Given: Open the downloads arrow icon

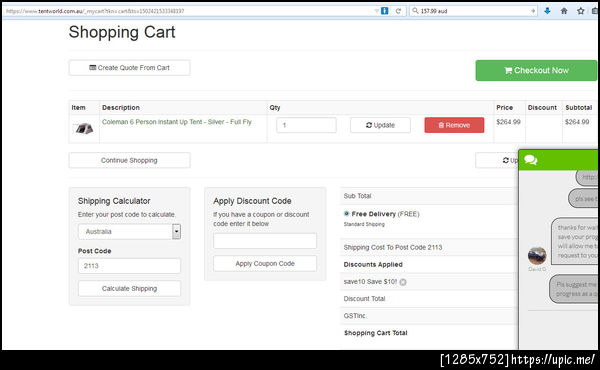Looking at the screenshot, I should tap(547, 11).
